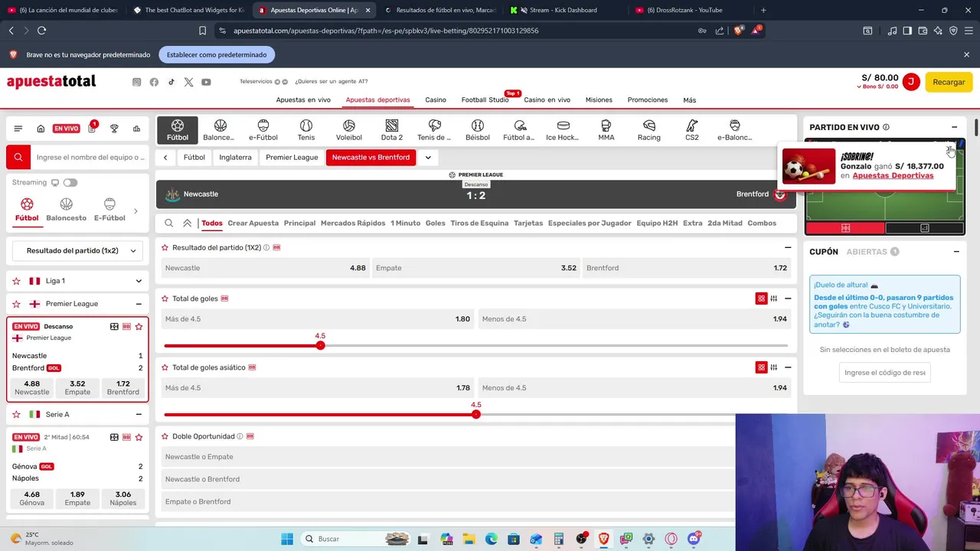Adjust the Total de goles 4.5 slider handle

[x=320, y=345]
